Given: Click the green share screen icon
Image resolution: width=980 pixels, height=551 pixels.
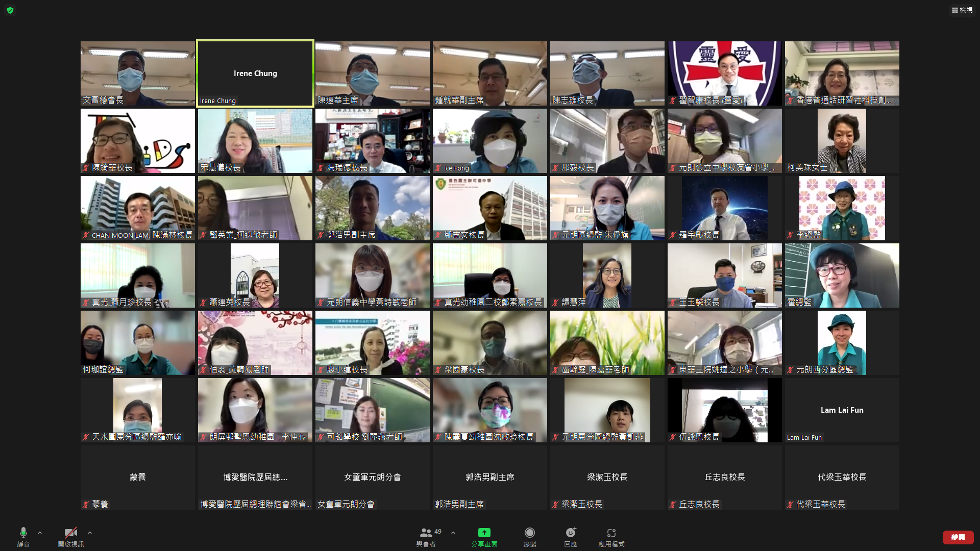Looking at the screenshot, I should click(484, 533).
